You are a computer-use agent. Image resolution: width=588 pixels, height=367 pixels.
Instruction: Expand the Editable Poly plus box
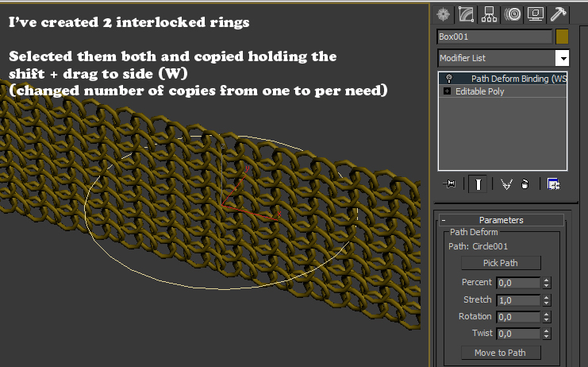(x=447, y=91)
